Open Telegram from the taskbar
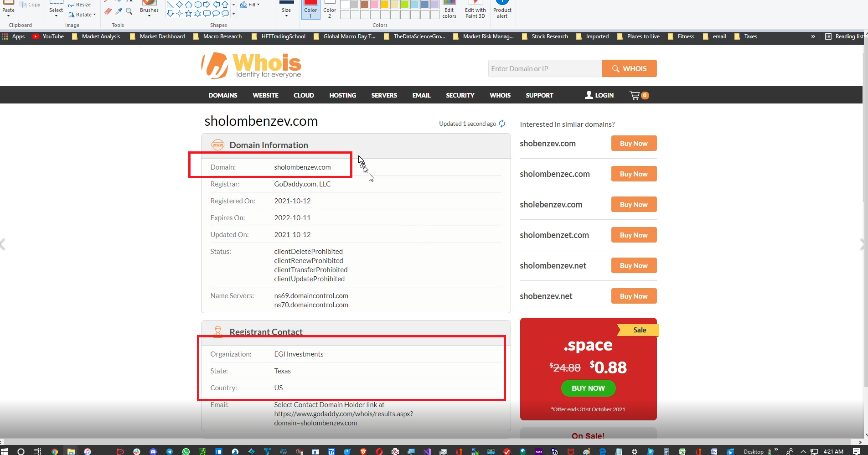868x455 pixels. click(x=170, y=451)
